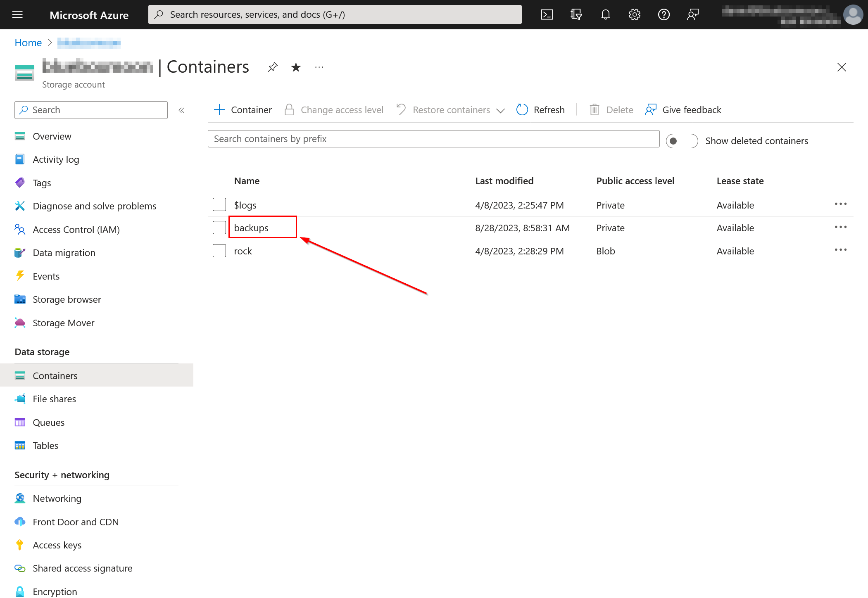The width and height of the screenshot is (868, 598).
Task: Collapse the left sidebar menu
Action: [181, 110]
